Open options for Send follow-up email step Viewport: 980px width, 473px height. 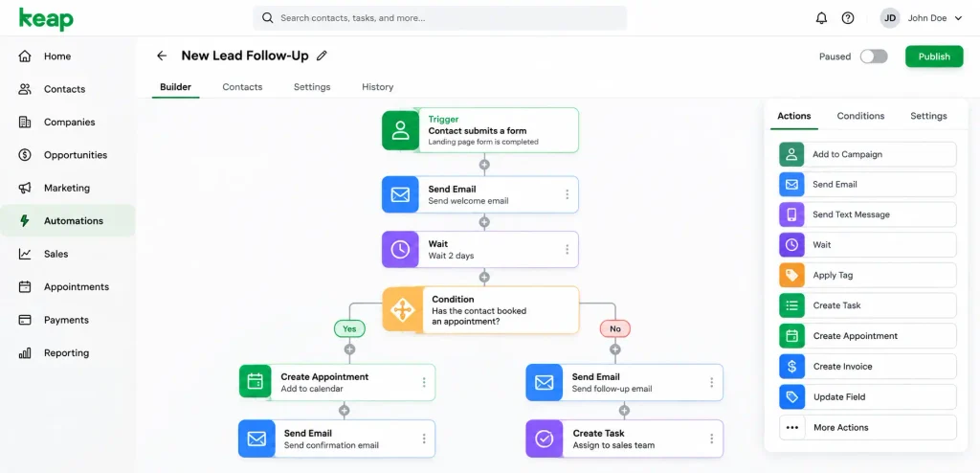711,382
